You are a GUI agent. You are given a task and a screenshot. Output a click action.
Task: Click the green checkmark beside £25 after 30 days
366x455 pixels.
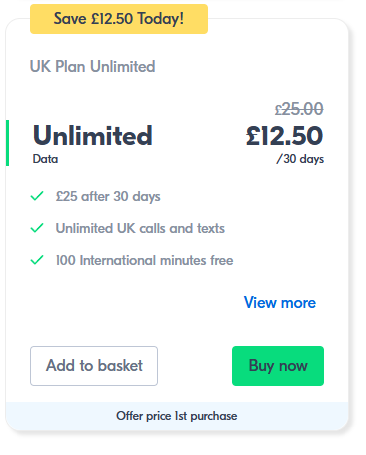point(37,196)
